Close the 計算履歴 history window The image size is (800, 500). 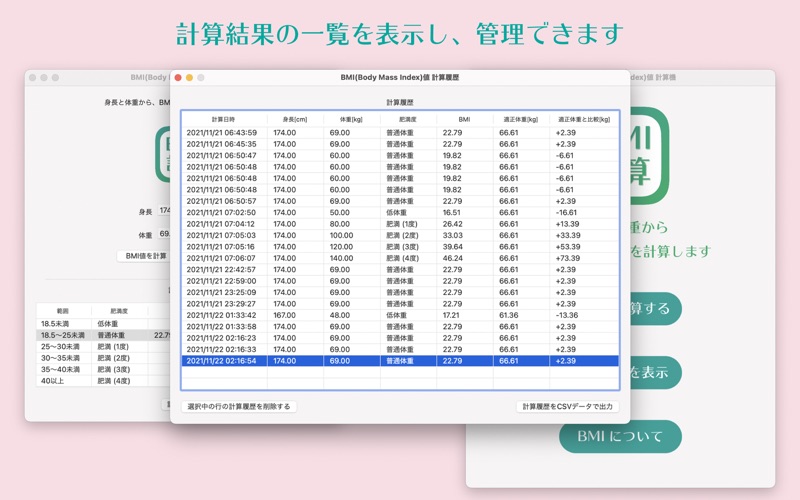[x=178, y=78]
